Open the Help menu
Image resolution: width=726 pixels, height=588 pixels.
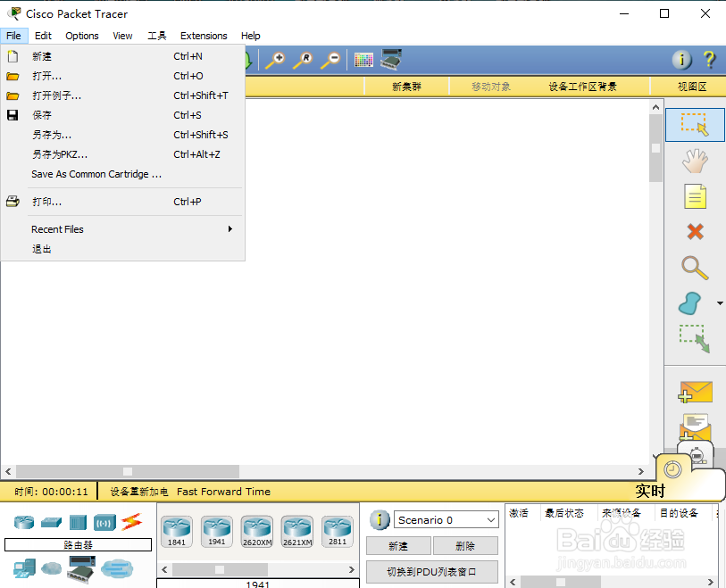(251, 36)
